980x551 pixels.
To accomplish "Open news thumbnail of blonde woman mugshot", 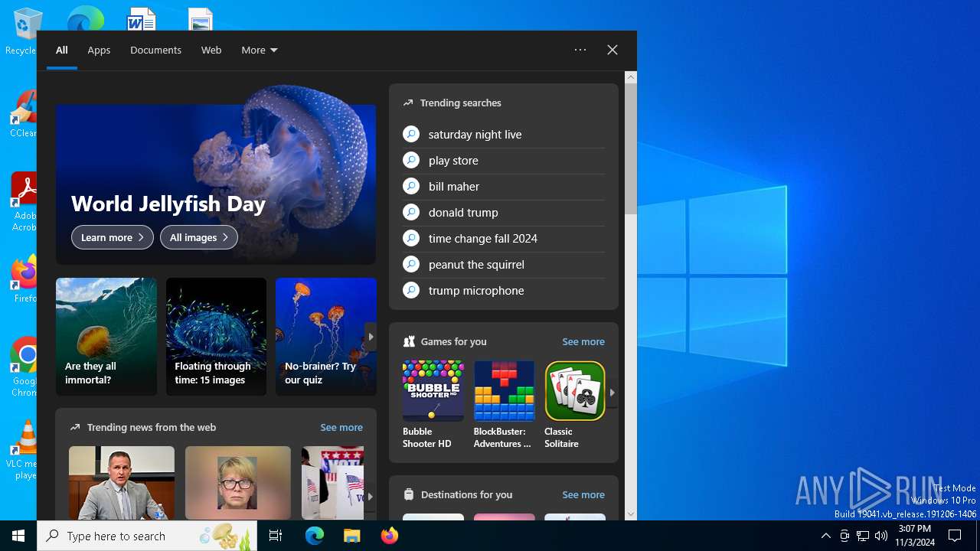I will click(238, 483).
